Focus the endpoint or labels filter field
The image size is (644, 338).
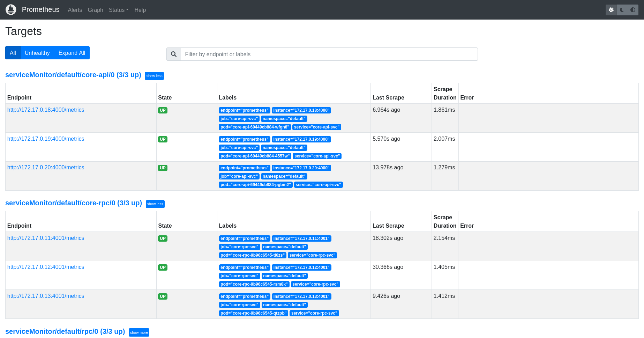tap(329, 54)
